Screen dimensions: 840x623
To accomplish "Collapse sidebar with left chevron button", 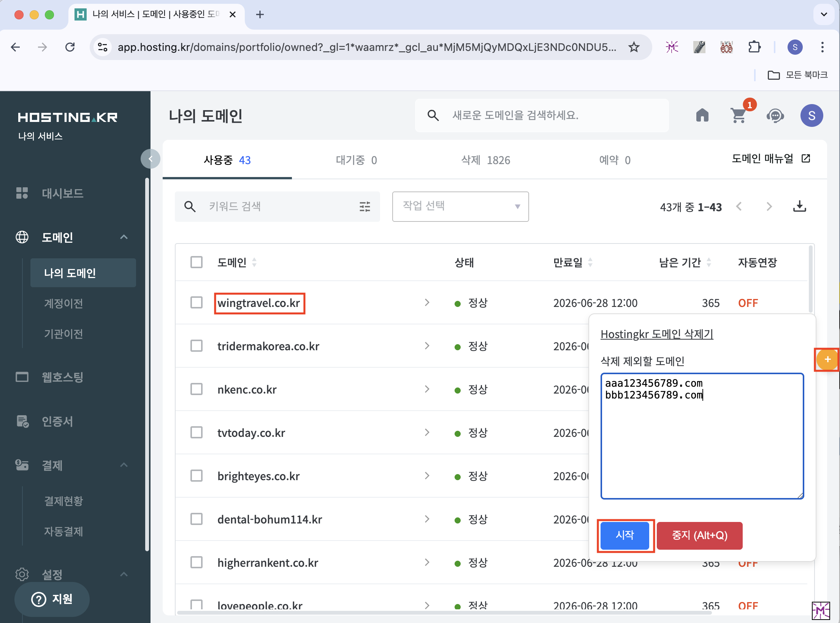I will [151, 159].
